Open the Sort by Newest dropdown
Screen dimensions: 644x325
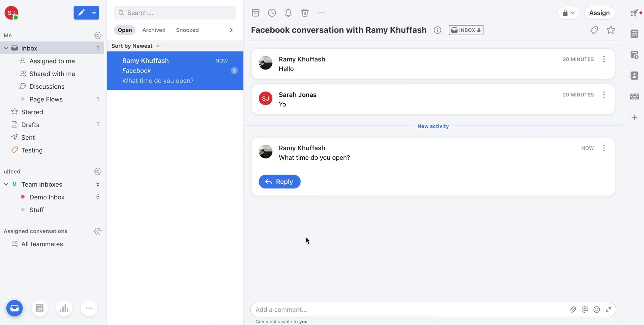tap(135, 46)
